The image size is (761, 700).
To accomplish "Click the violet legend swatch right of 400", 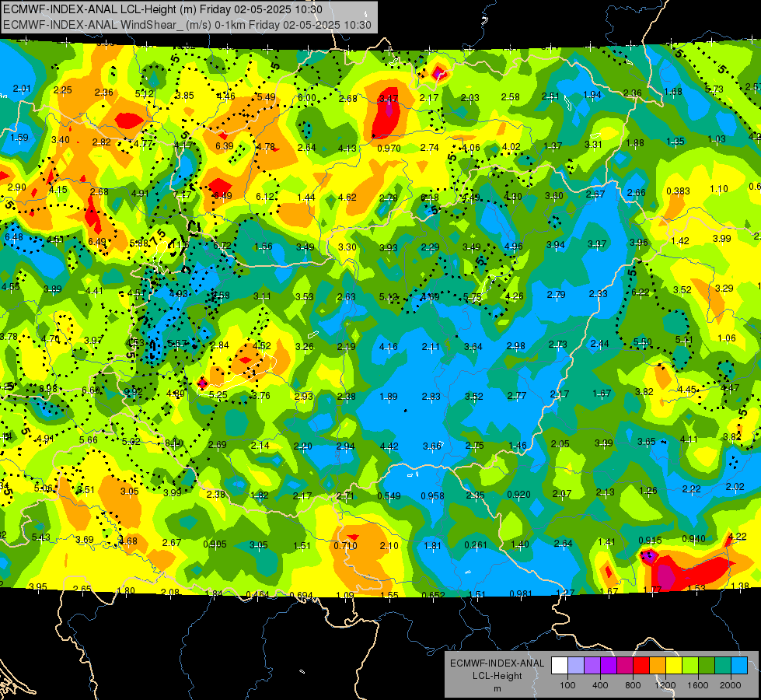I will coord(608,666).
